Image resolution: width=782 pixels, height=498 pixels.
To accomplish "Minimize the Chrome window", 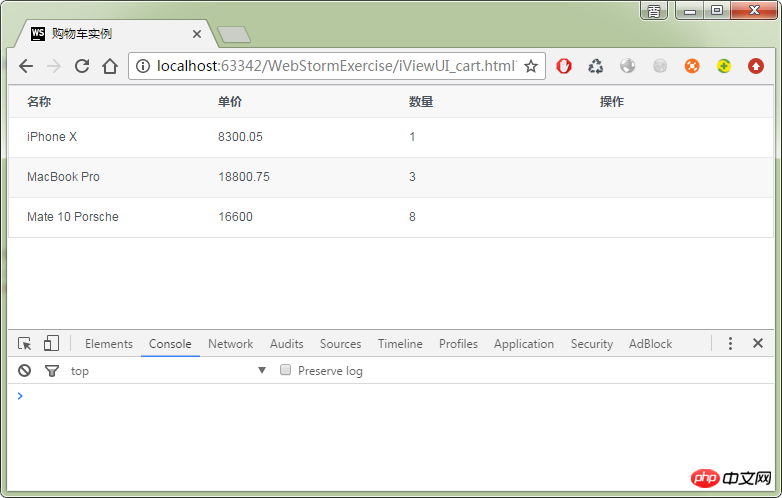I will click(690, 10).
